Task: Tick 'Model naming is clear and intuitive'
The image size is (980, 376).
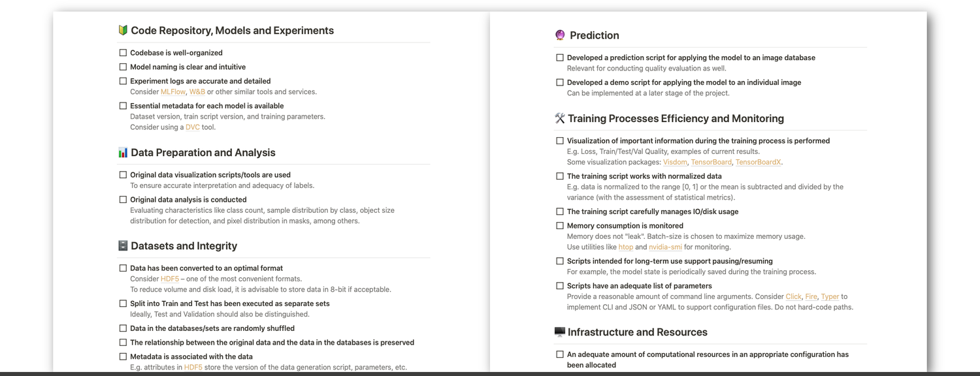Action: 123,67
